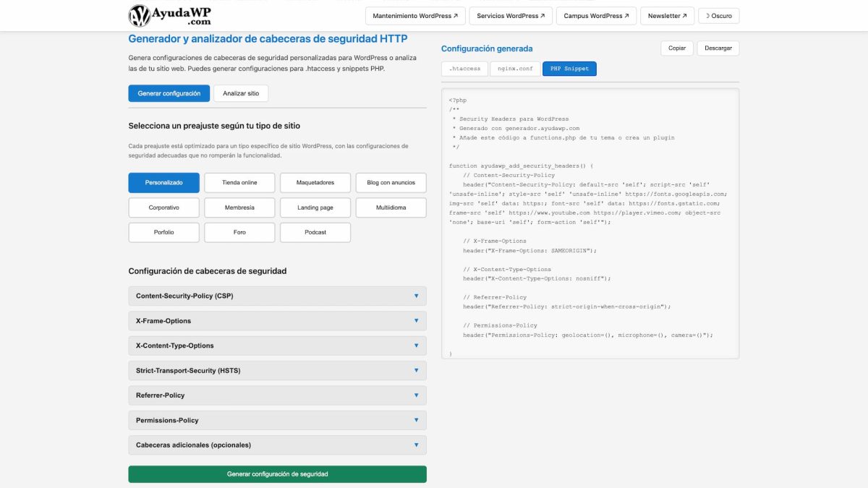Click the green Generar configuración de seguridad button

tap(277, 474)
